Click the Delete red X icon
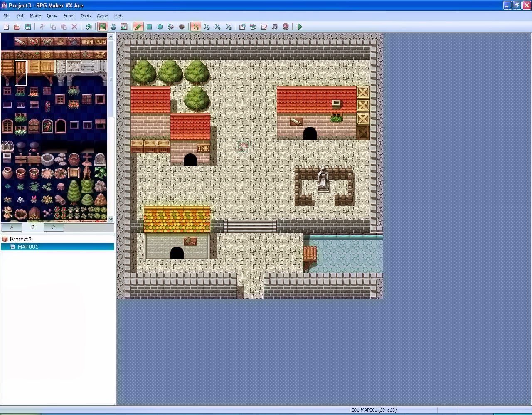Image resolution: width=532 pixels, height=415 pixels. 74,27
